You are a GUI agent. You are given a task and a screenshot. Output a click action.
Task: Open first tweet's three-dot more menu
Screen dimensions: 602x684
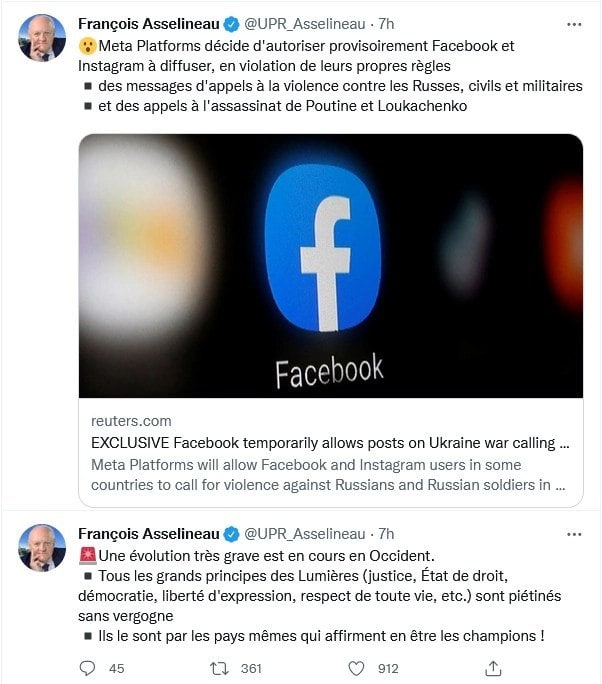point(573,24)
